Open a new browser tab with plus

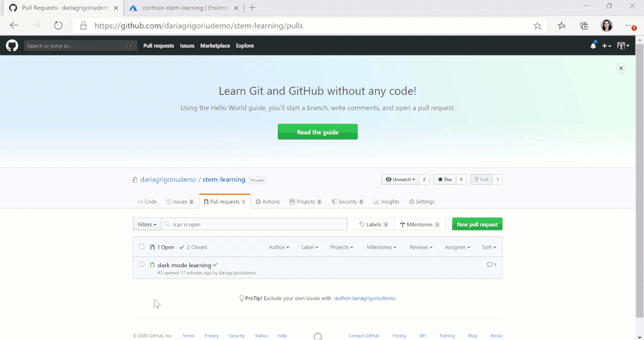tap(252, 8)
